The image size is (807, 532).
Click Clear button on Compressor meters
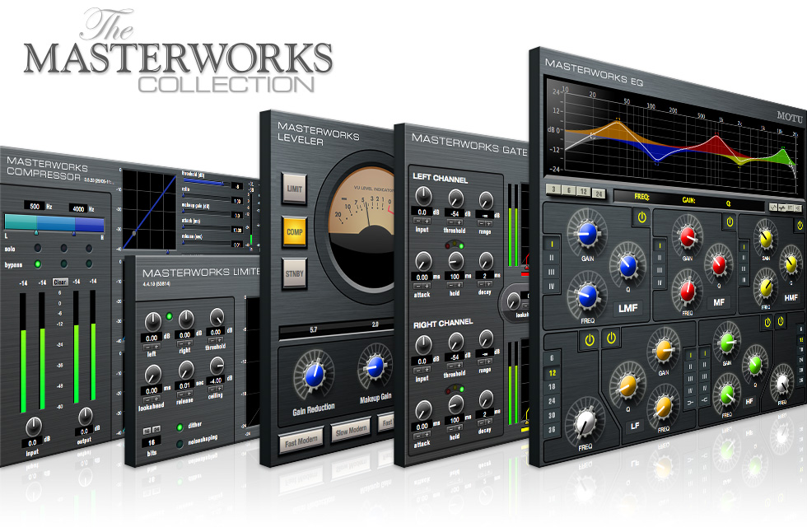coord(59,282)
